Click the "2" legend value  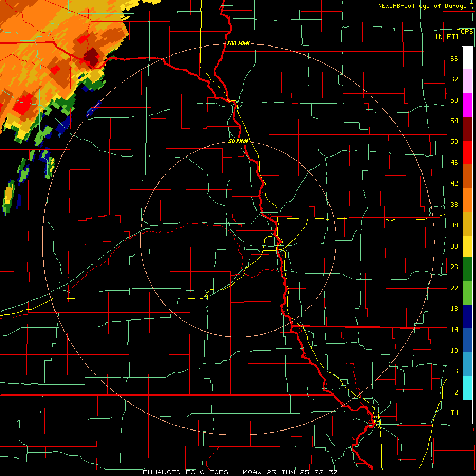(x=456, y=392)
